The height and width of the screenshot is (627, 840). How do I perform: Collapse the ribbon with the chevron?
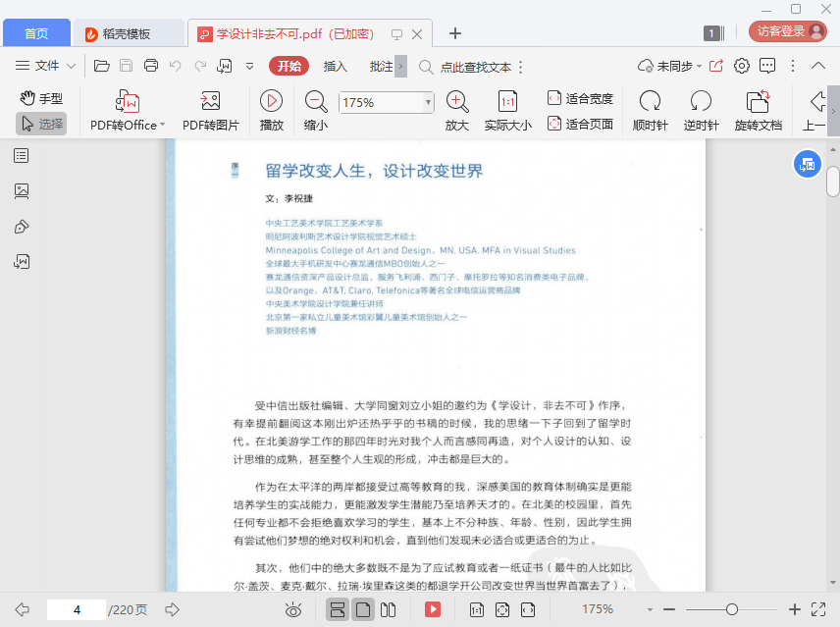(818, 66)
